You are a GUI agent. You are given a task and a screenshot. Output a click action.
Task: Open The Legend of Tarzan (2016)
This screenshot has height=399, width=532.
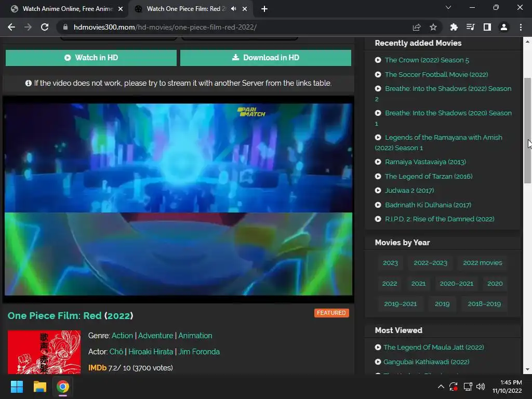point(429,177)
